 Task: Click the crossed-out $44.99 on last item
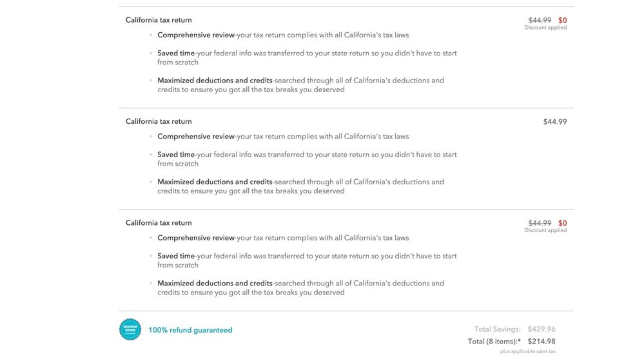point(540,223)
